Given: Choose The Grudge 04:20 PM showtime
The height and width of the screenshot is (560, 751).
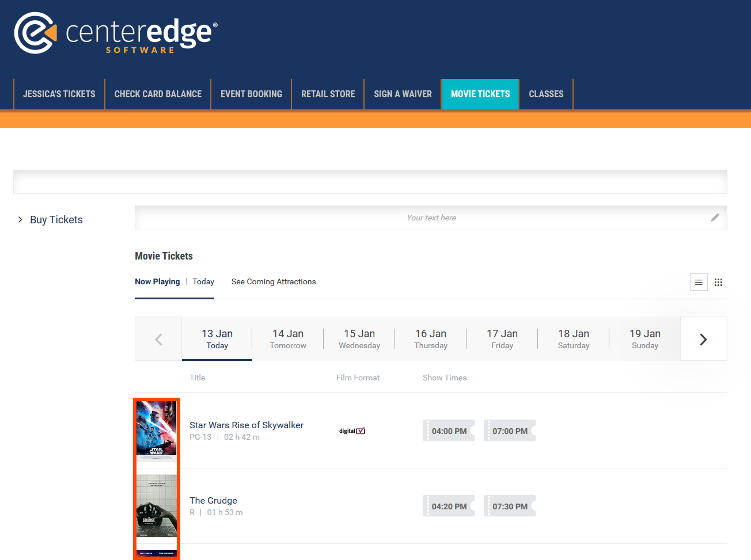Looking at the screenshot, I should pos(449,506).
